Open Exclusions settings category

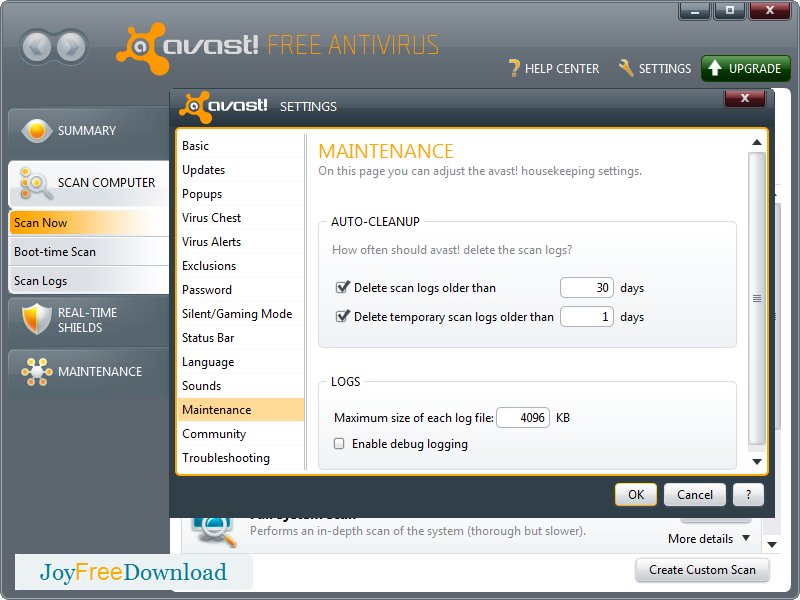pyautogui.click(x=240, y=266)
